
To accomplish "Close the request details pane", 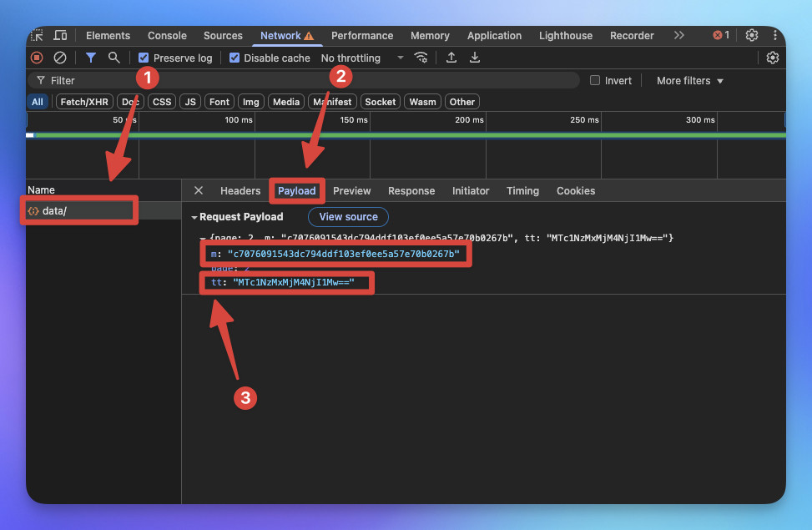I will tap(199, 190).
